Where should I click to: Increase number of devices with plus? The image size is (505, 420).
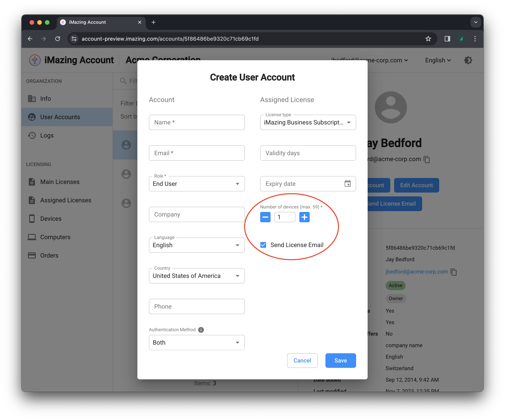pos(304,217)
